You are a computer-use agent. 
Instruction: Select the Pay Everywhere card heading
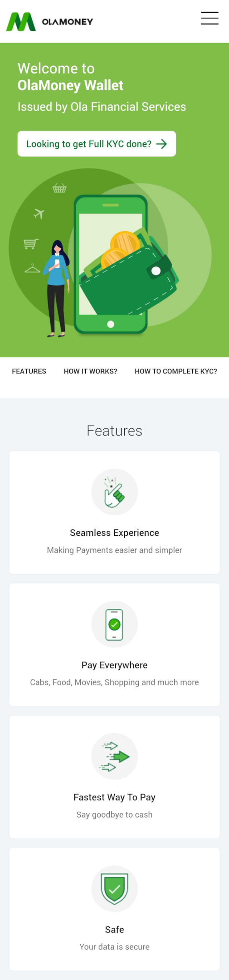(x=114, y=665)
